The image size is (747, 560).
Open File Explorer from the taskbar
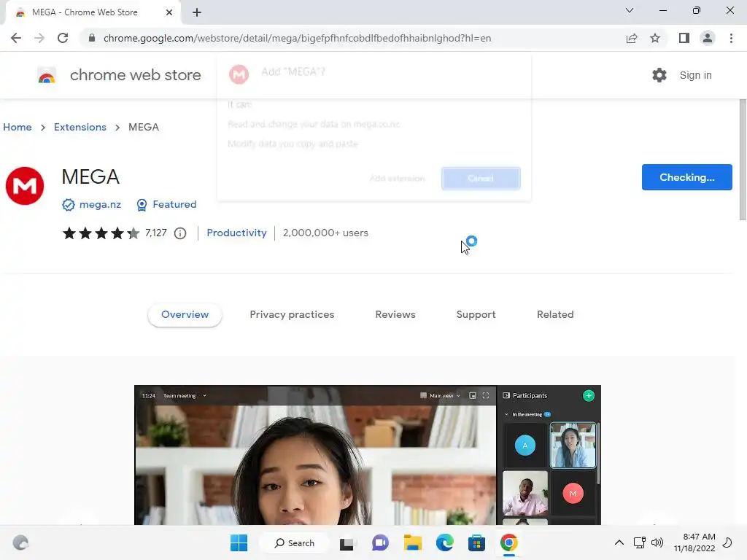[x=413, y=542]
